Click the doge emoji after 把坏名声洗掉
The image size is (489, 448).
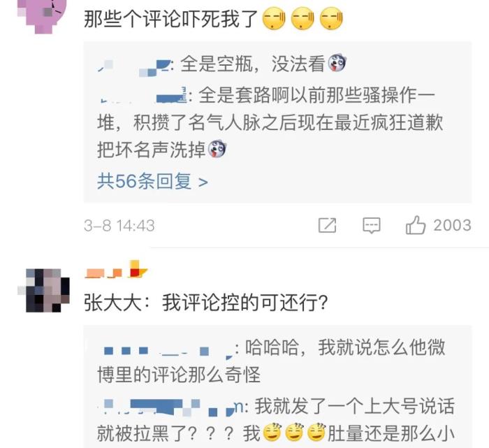(217, 150)
